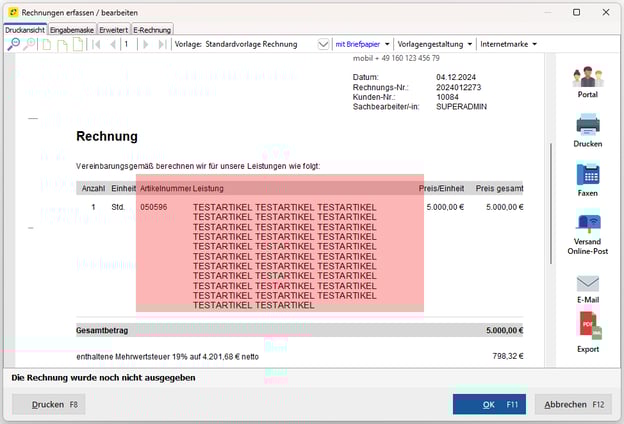Expand the Vorlage template dropdown
The image size is (624, 424).
point(323,45)
